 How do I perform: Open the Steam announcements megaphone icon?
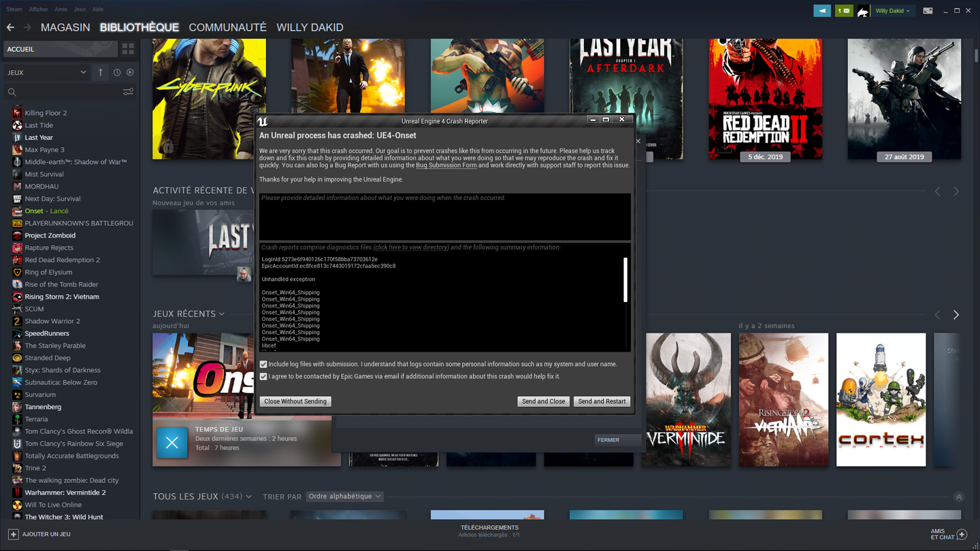[x=822, y=11]
